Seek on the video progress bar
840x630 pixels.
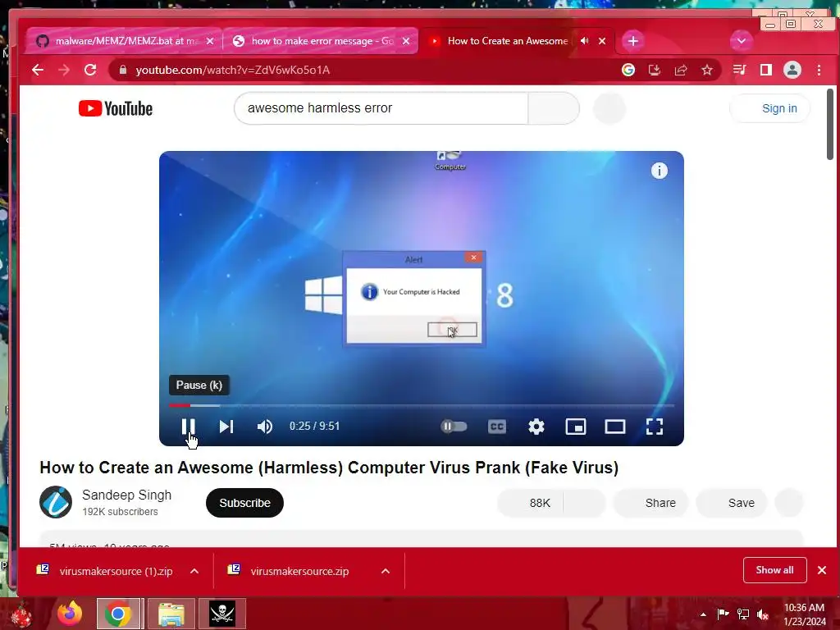click(421, 405)
